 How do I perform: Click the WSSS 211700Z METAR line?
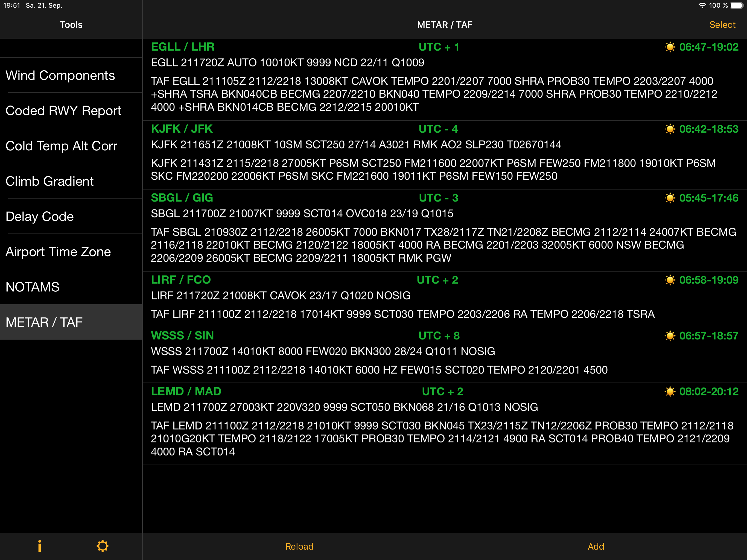323,351
